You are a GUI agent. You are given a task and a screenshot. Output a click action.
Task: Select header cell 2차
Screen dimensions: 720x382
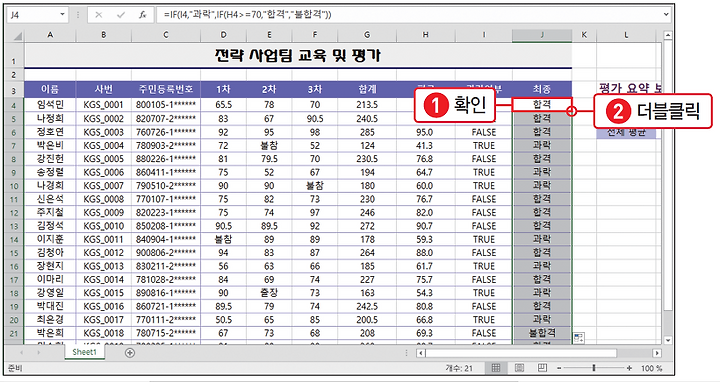pyautogui.click(x=269, y=89)
